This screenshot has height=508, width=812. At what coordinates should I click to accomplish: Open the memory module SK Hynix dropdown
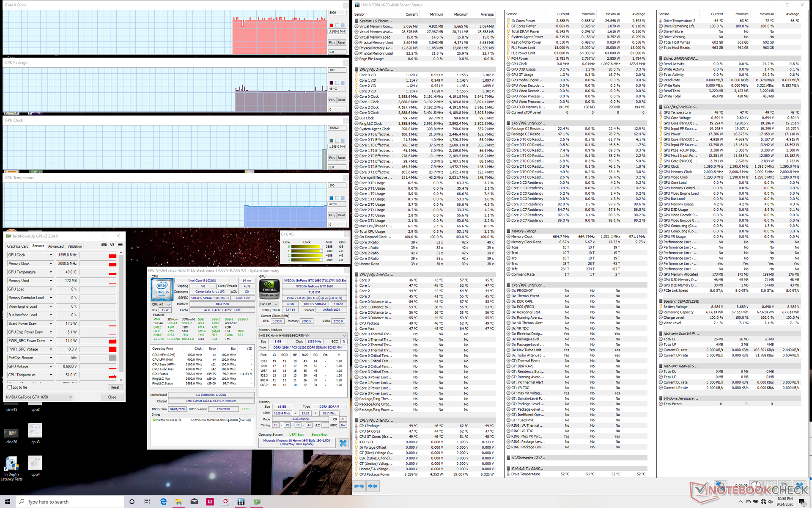[303, 335]
